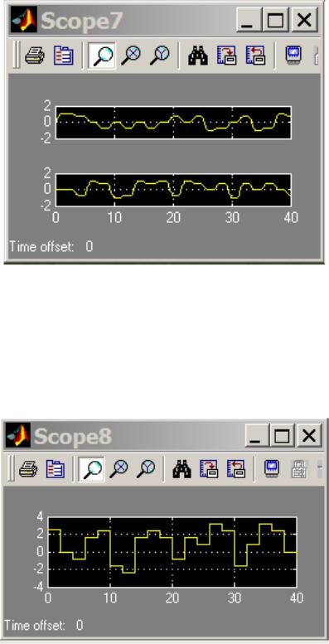Close the Scope8 window

pyautogui.click(x=309, y=436)
